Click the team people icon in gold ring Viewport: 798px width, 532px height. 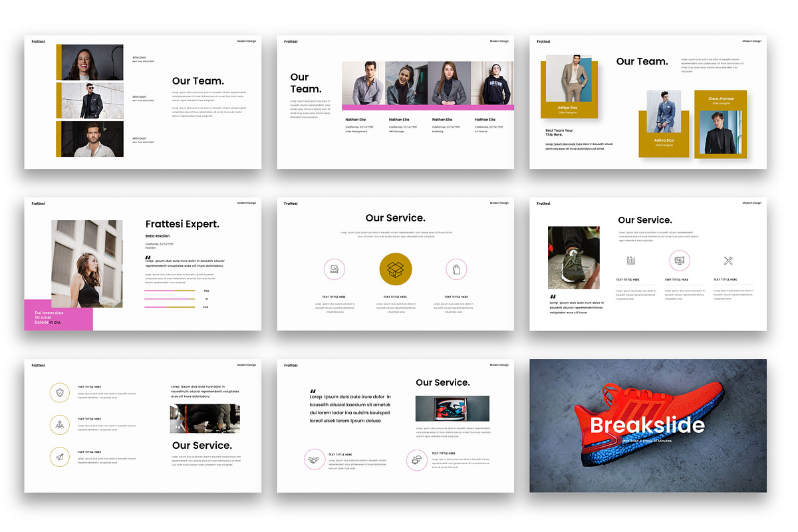pyautogui.click(x=59, y=424)
